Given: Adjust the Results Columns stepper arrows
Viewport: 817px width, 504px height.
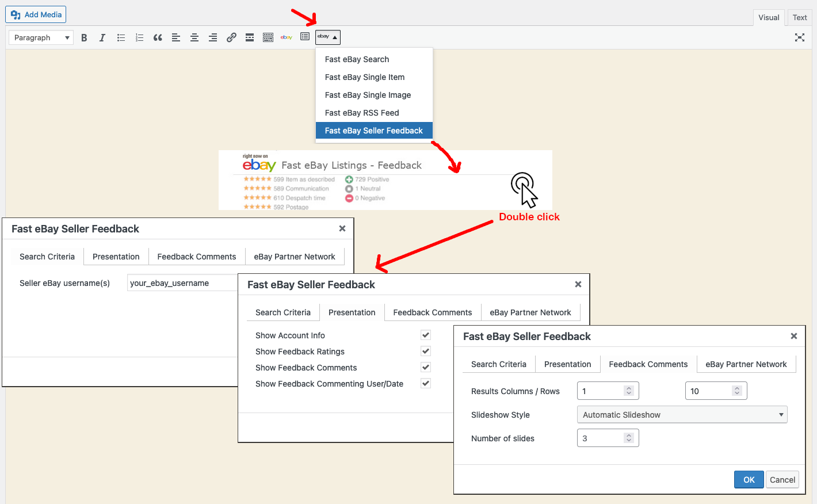Looking at the screenshot, I should [629, 391].
